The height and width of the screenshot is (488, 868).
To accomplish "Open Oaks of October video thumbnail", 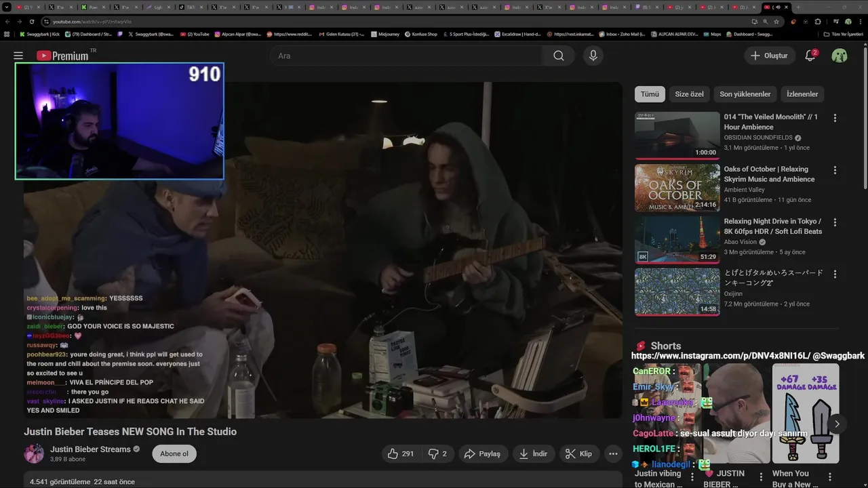I will 677,188.
